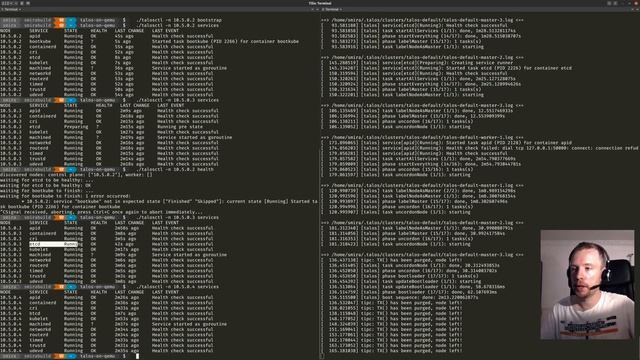Click the 'Running pre state' event text
Viewport: 640px width, 360px height.
tap(180, 127)
